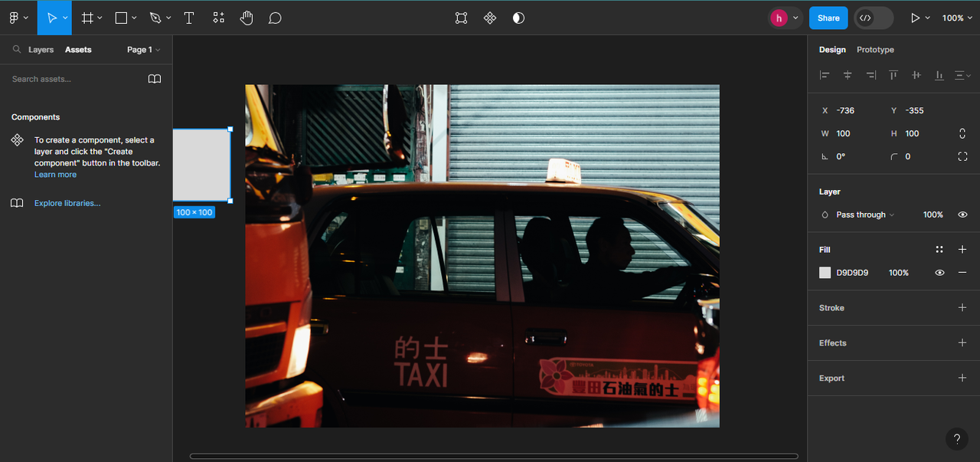Click the fill hex value D9D9D9
Image resolution: width=980 pixels, height=462 pixels.
point(852,273)
